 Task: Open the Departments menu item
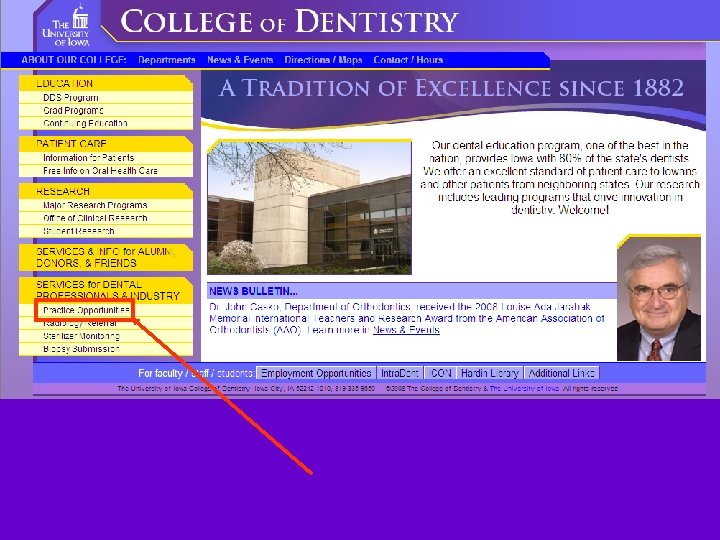click(167, 60)
